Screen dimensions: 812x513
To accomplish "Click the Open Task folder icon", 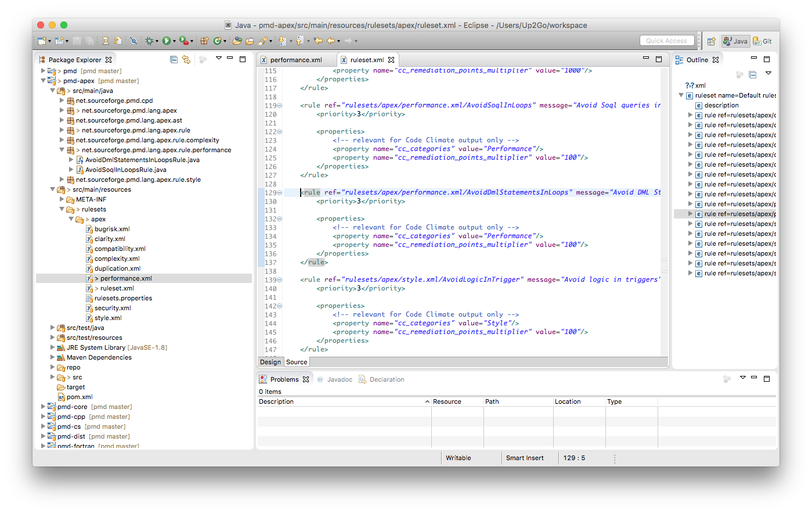I will [250, 41].
